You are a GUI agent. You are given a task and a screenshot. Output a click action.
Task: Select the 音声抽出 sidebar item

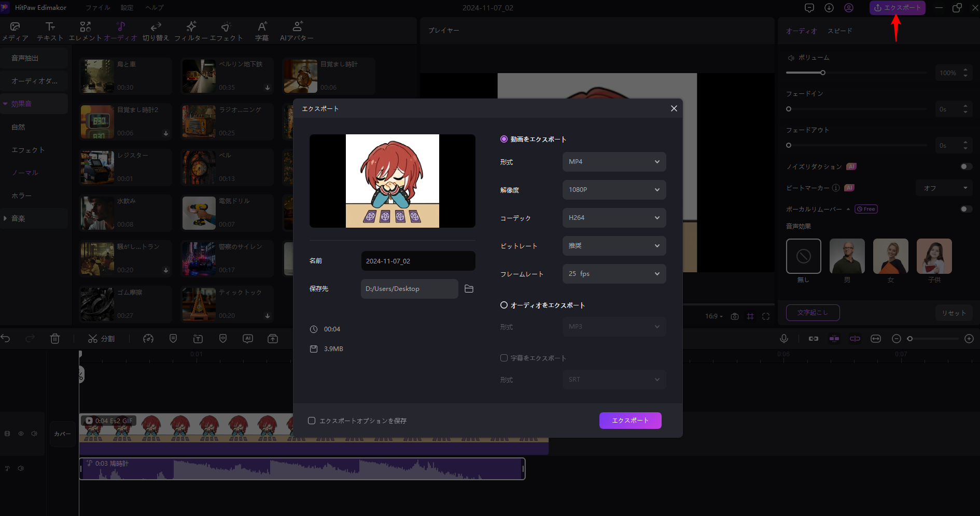pyautogui.click(x=34, y=58)
